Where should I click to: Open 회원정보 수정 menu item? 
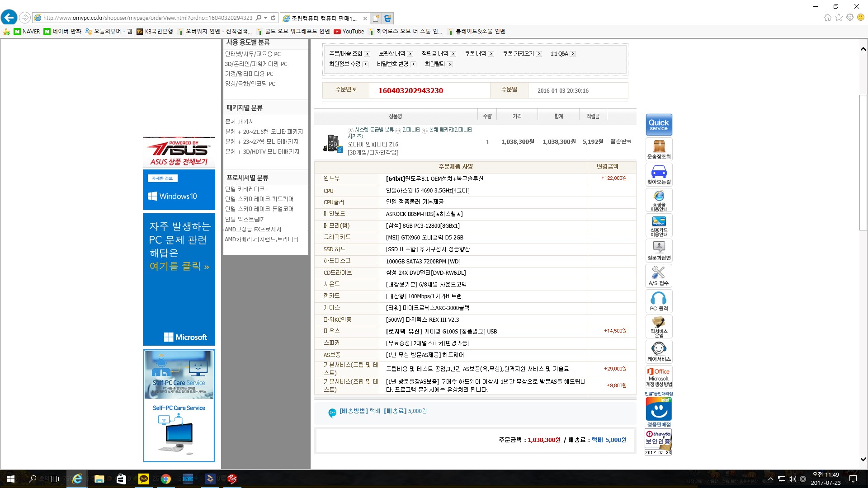click(x=349, y=64)
